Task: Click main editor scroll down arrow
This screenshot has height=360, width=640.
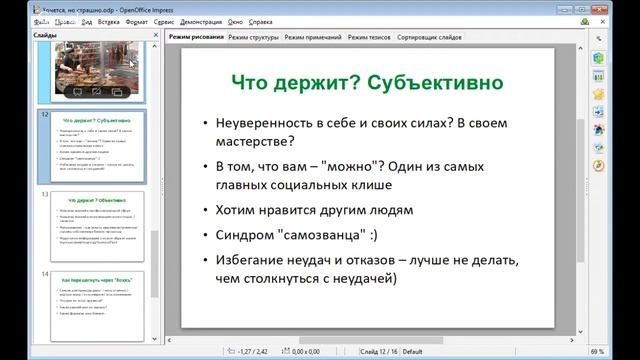Action: (x=580, y=332)
